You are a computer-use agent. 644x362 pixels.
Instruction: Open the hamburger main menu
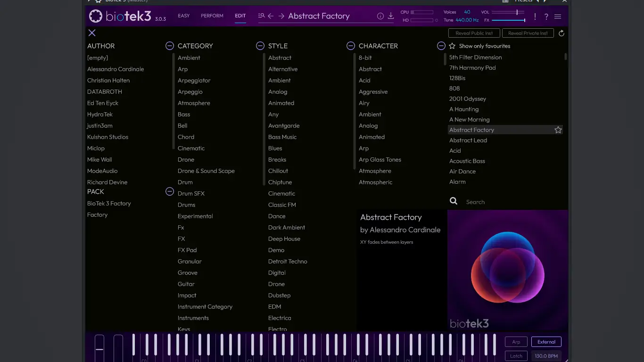click(x=558, y=16)
